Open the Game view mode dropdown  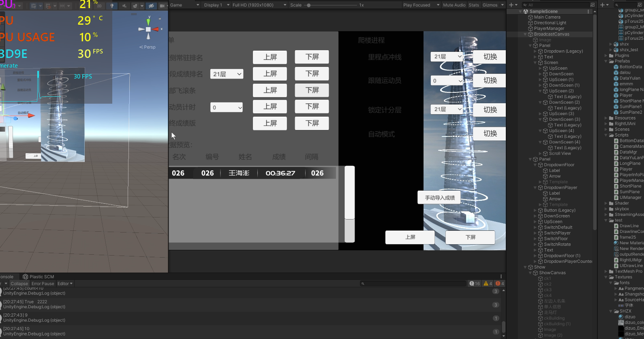[x=184, y=5]
